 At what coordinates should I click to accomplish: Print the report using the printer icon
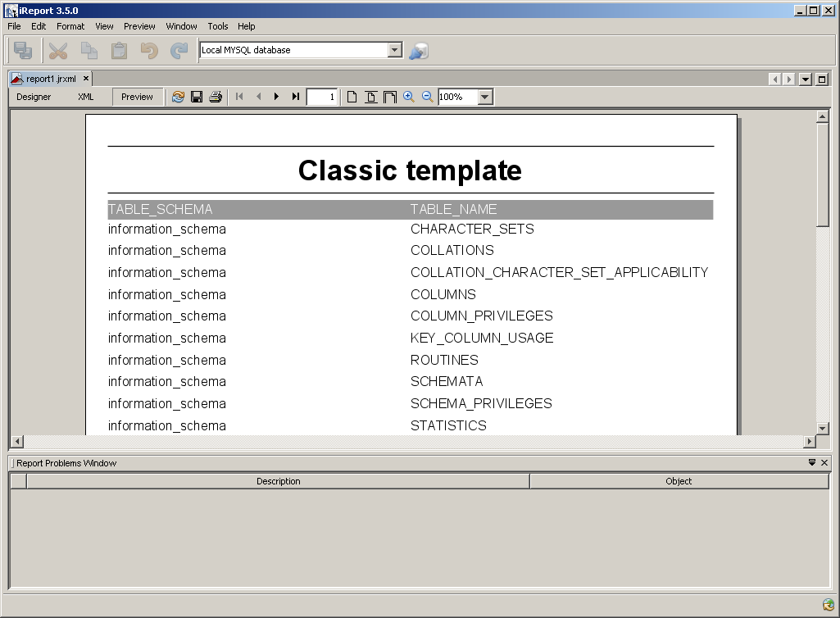(x=216, y=97)
